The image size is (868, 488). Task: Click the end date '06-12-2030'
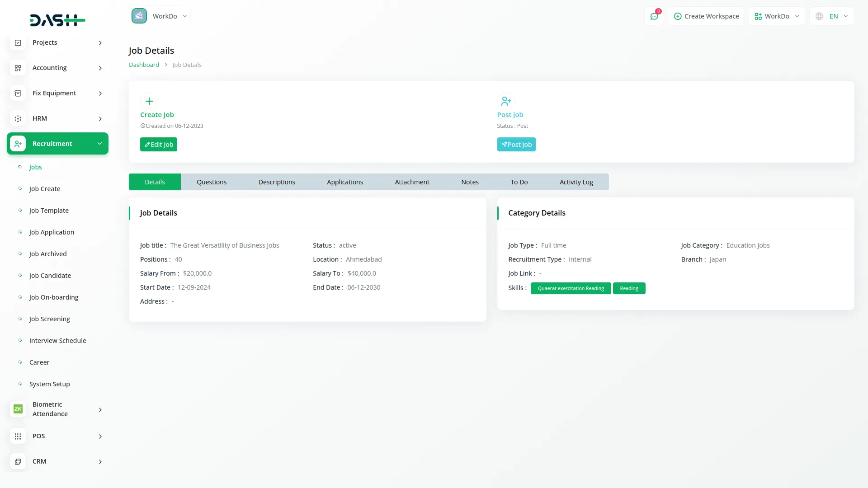[364, 287]
